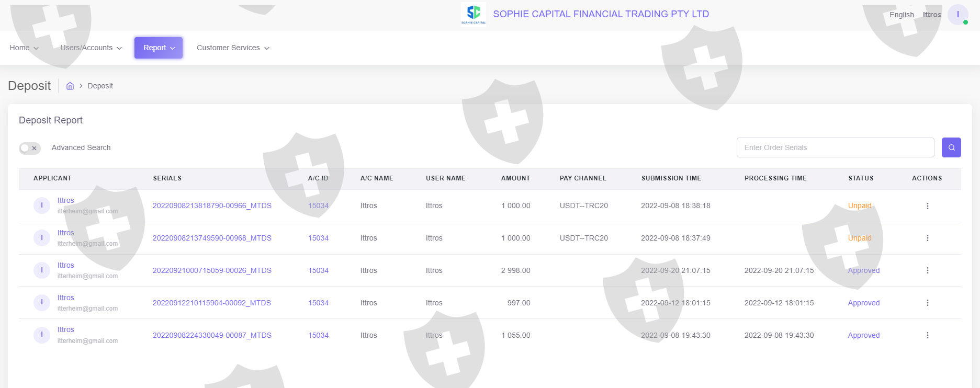
Task: Click applicant name Ittros in the 00092 row
Action: [x=66, y=298]
